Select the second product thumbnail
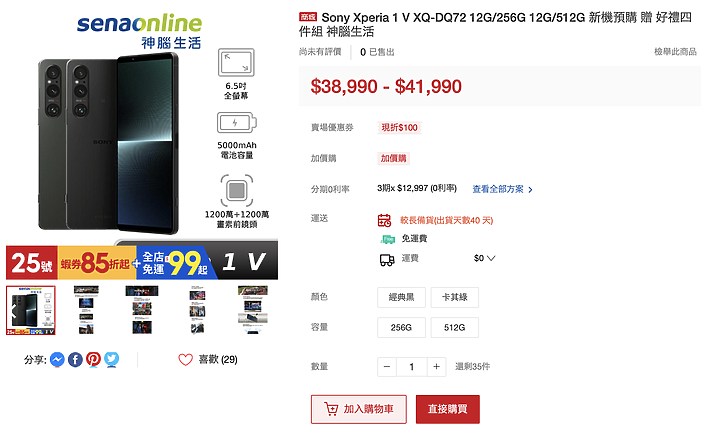 click(x=86, y=310)
